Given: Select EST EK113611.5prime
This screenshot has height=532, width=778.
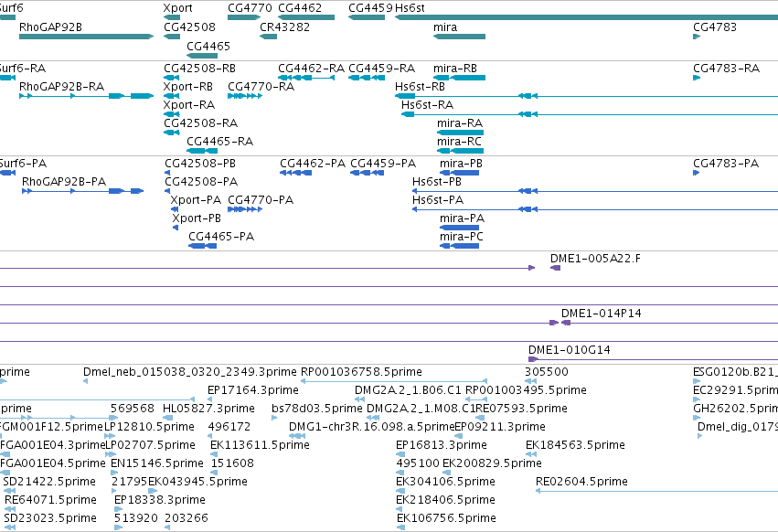Looking at the screenshot, I should coord(216,454).
